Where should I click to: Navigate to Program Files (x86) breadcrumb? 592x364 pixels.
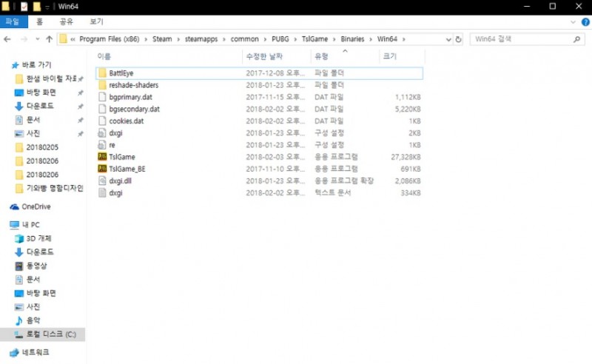point(110,39)
